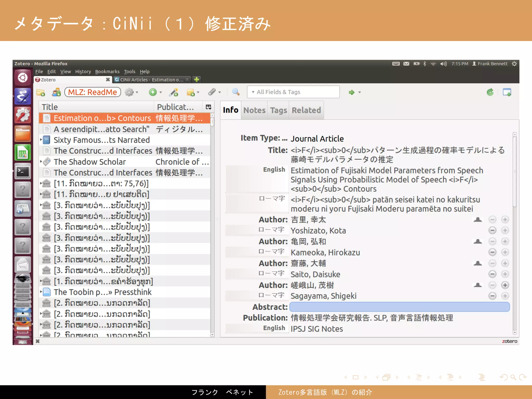Open the Terminal launcher icon
This screenshot has width=532, height=399.
click(x=23, y=171)
